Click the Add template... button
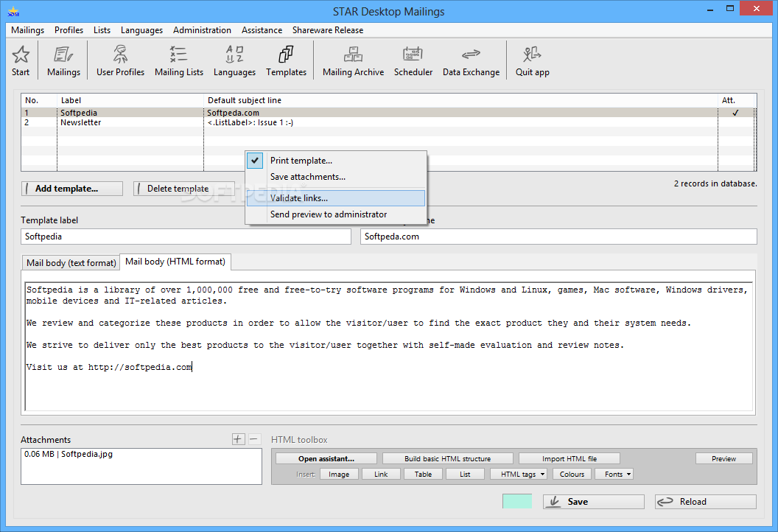Image resolution: width=778 pixels, height=532 pixels. [72, 189]
